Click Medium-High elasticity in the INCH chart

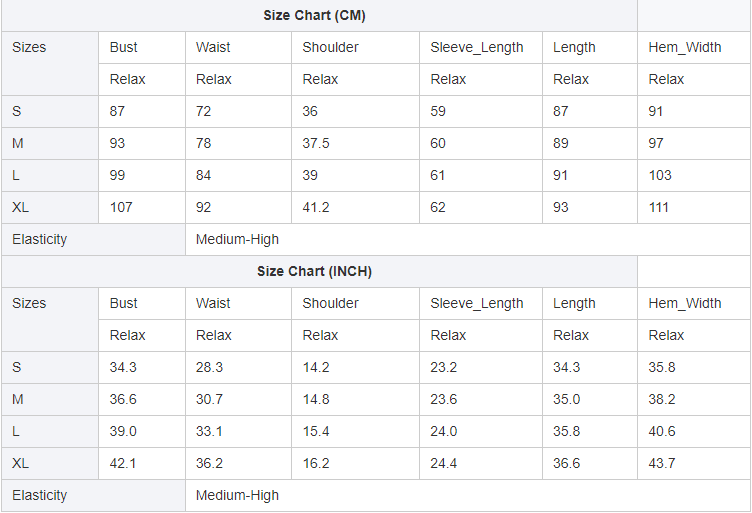237,495
